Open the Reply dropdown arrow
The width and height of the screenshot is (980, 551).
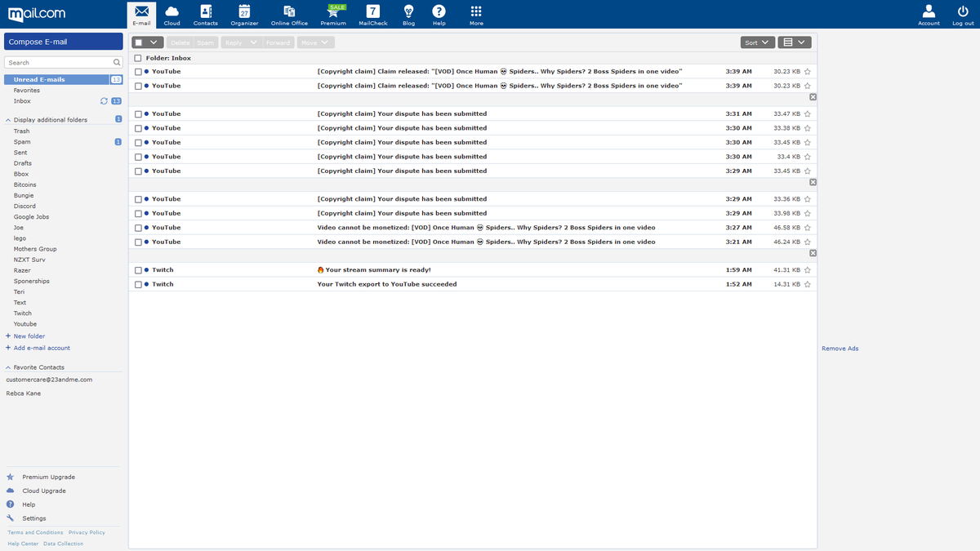coord(253,42)
